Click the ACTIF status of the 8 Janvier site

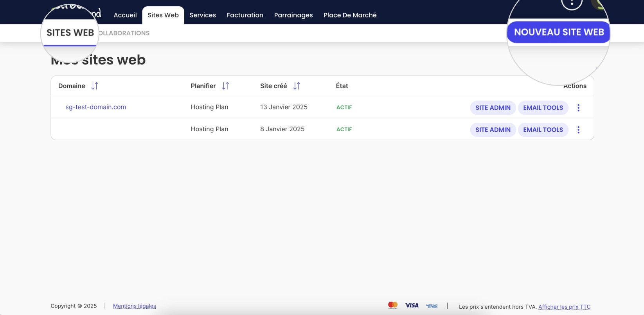(x=344, y=129)
